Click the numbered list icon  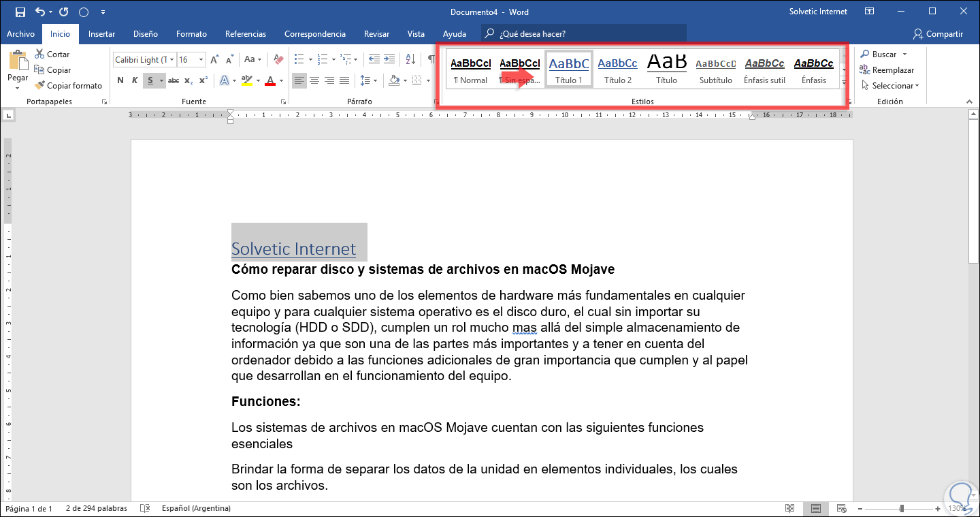pos(323,60)
